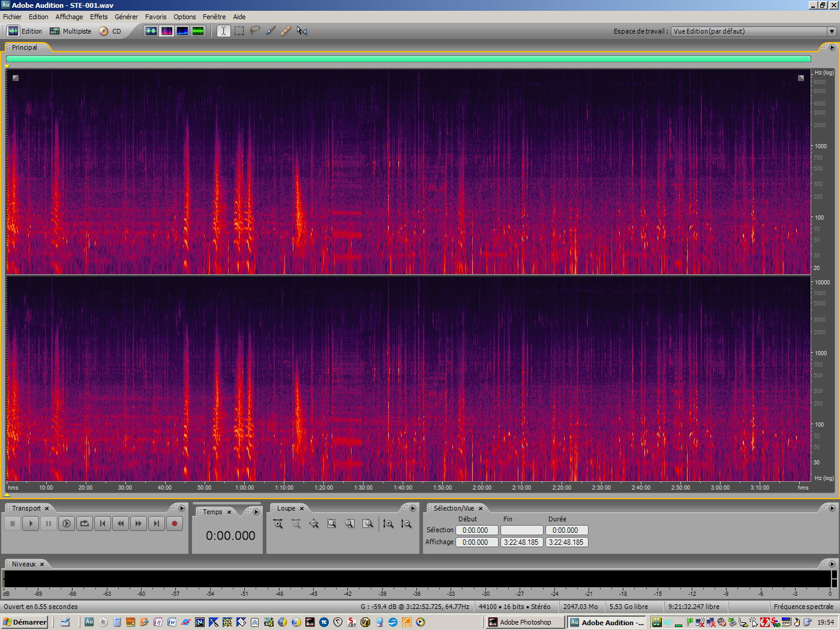Select the Lasso selection tool

pos(255,31)
